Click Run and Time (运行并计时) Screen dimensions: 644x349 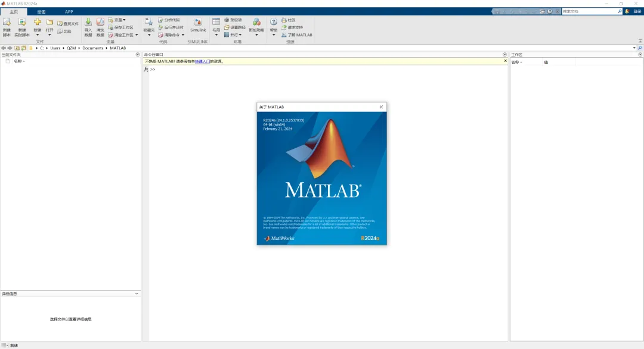pyautogui.click(x=171, y=27)
